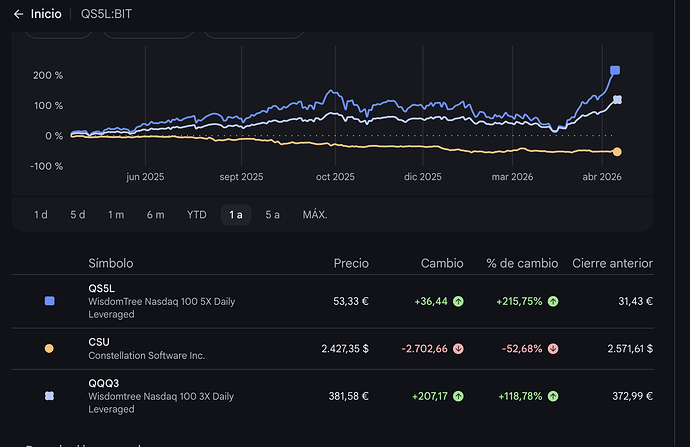
Task: Click the orange CSU chart endpoint marker
Action: (617, 152)
